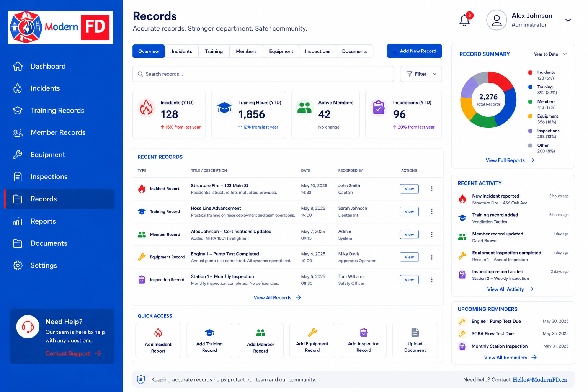The width and height of the screenshot is (588, 392).
Task: Open Reports bar chart icon in sidebar
Action: tap(18, 221)
